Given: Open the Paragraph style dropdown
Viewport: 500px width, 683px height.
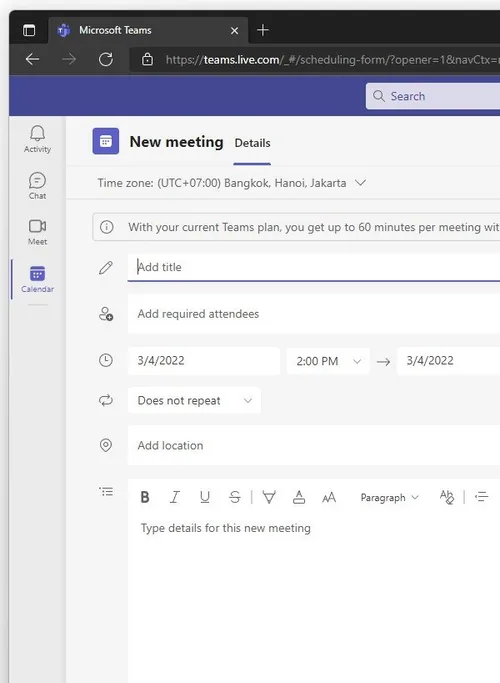Looking at the screenshot, I should point(389,497).
